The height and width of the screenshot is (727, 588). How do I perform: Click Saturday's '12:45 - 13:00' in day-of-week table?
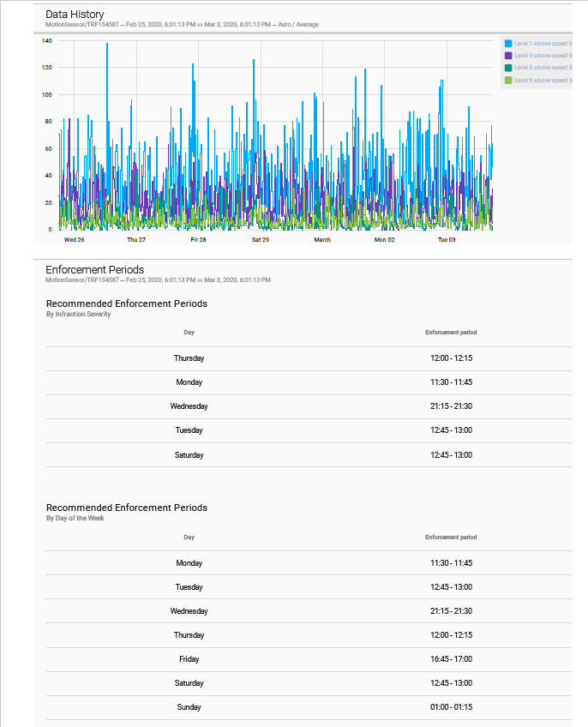pyautogui.click(x=451, y=683)
